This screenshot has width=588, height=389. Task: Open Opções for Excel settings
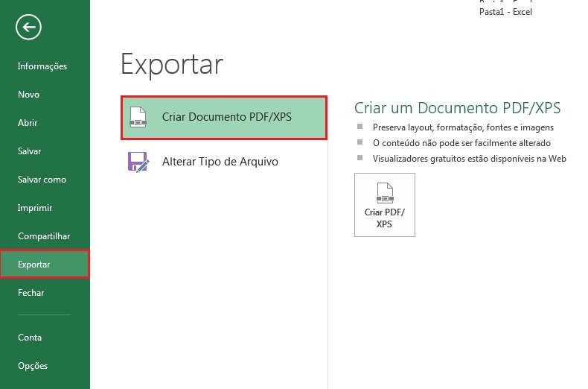click(x=33, y=366)
